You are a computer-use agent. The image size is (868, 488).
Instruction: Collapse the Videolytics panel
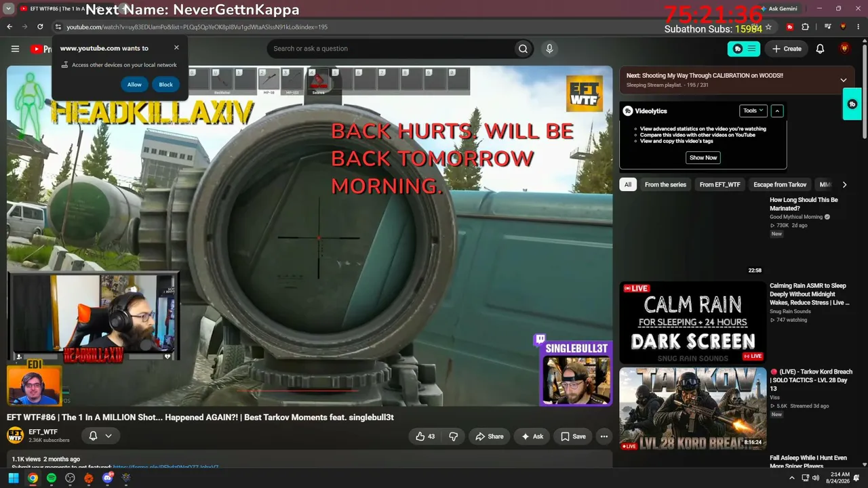pos(777,110)
